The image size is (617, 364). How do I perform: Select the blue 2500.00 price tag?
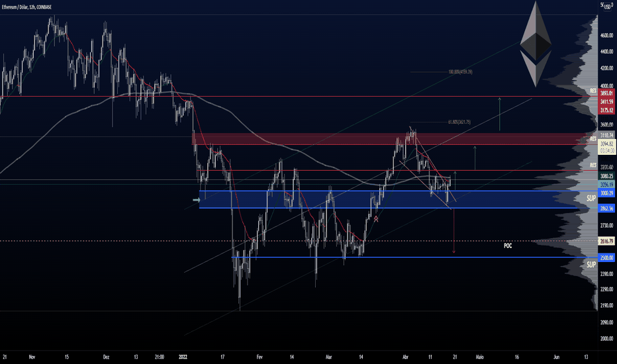tap(607, 257)
